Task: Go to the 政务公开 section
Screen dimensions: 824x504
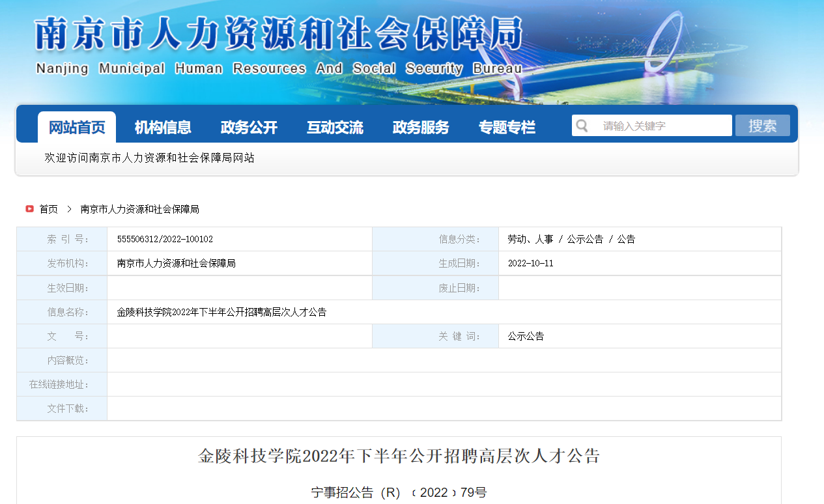Action: click(249, 128)
